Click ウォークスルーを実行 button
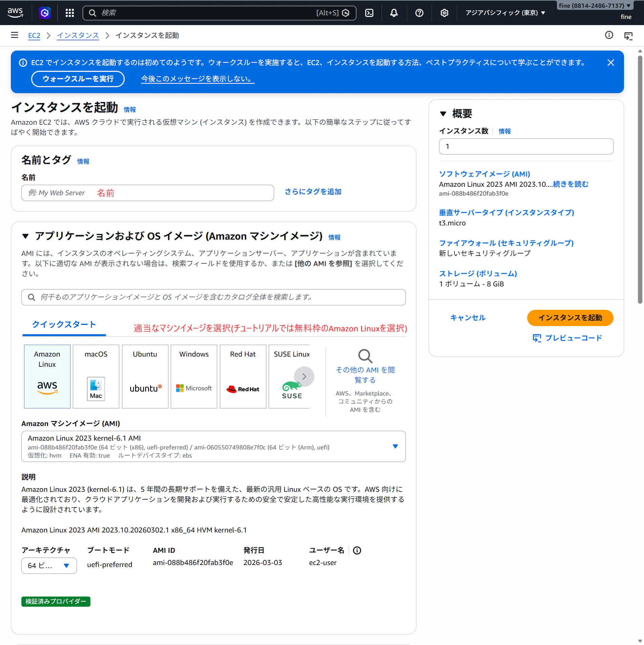Viewport: 644px width, 645px height. click(x=78, y=79)
